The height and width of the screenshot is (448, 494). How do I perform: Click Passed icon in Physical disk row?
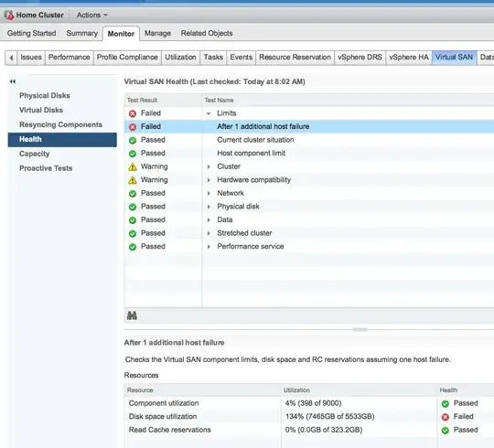133,207
